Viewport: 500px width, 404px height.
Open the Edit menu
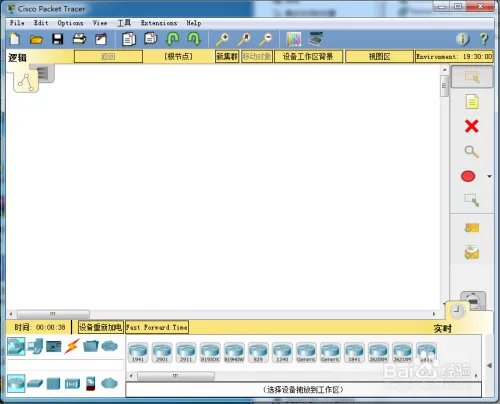click(41, 23)
